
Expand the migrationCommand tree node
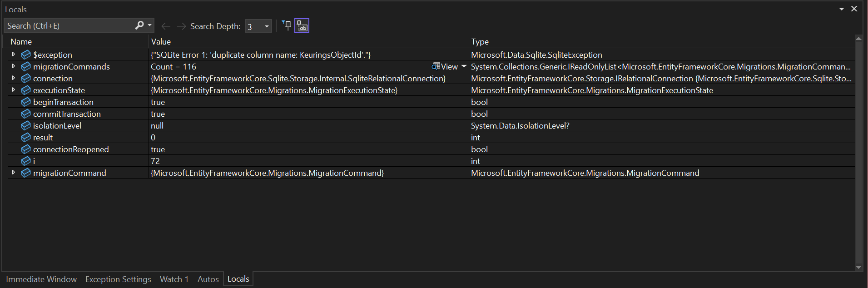(13, 173)
